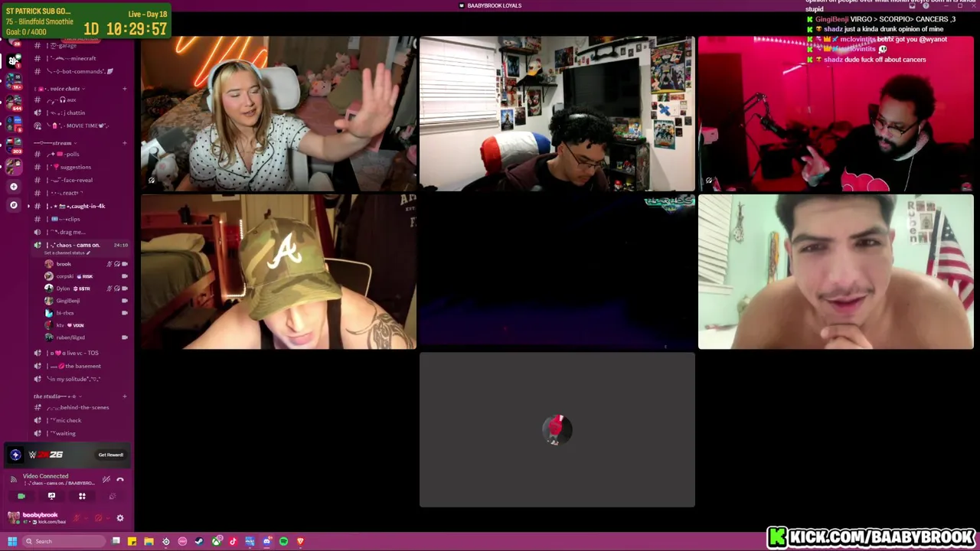Open the Windows Start menu
This screenshot has height=551, width=980.
(x=12, y=541)
